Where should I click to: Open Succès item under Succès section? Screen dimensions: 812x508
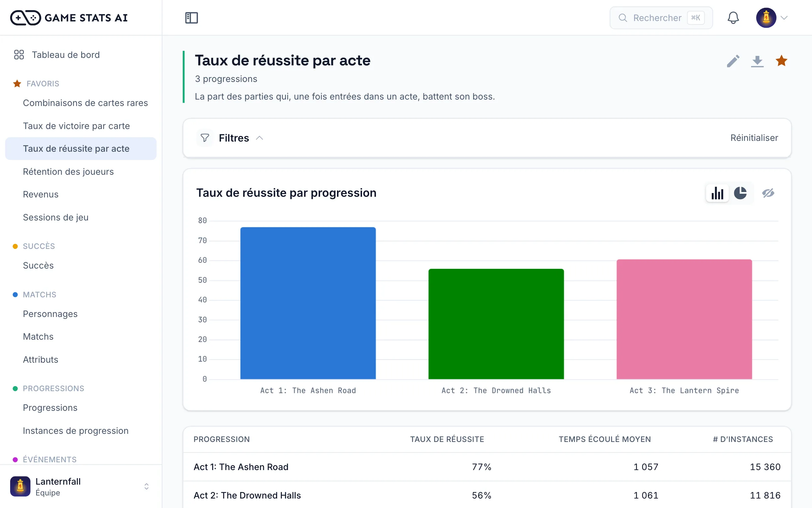pyautogui.click(x=81, y=266)
